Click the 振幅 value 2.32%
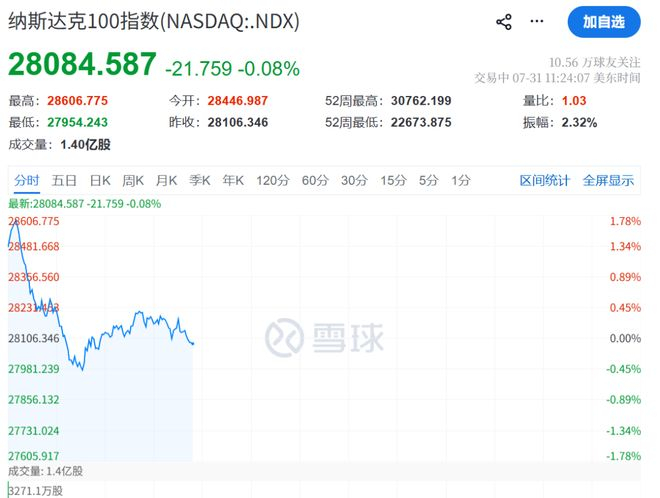This screenshot has height=498, width=660. point(580,123)
